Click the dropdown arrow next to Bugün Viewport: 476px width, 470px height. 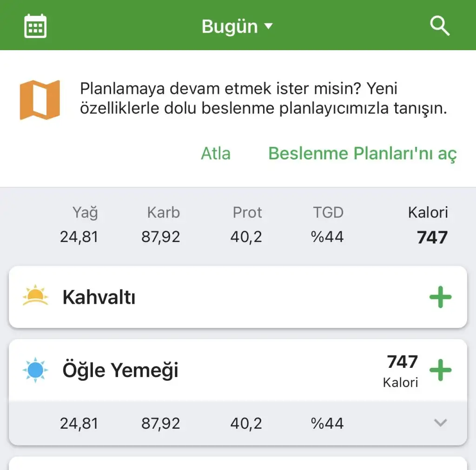[268, 26]
